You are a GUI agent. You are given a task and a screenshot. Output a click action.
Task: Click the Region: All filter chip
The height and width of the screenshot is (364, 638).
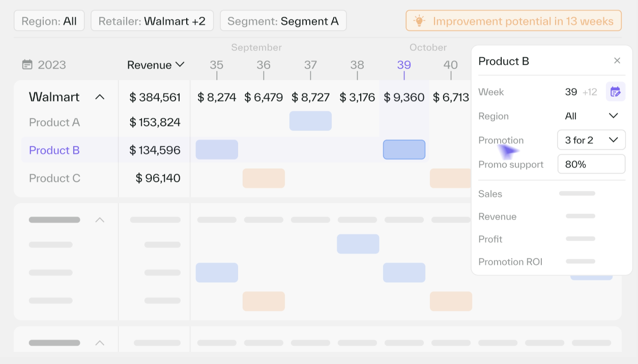(x=49, y=20)
